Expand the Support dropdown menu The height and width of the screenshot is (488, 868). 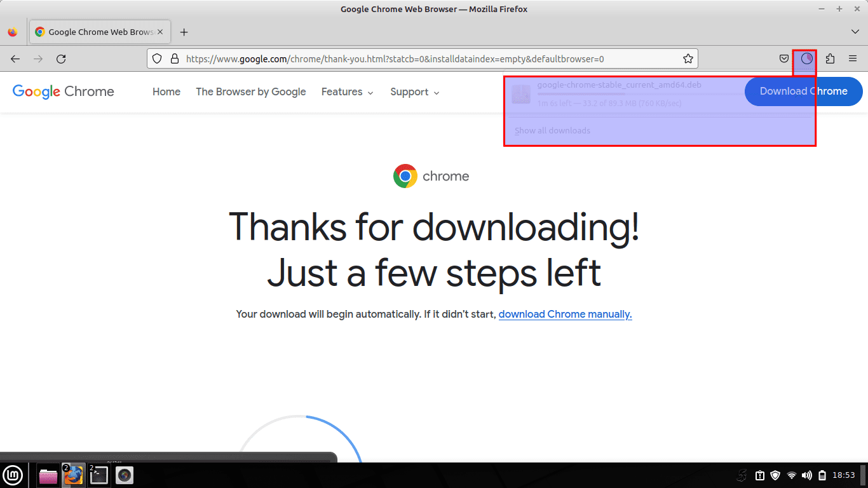[415, 92]
